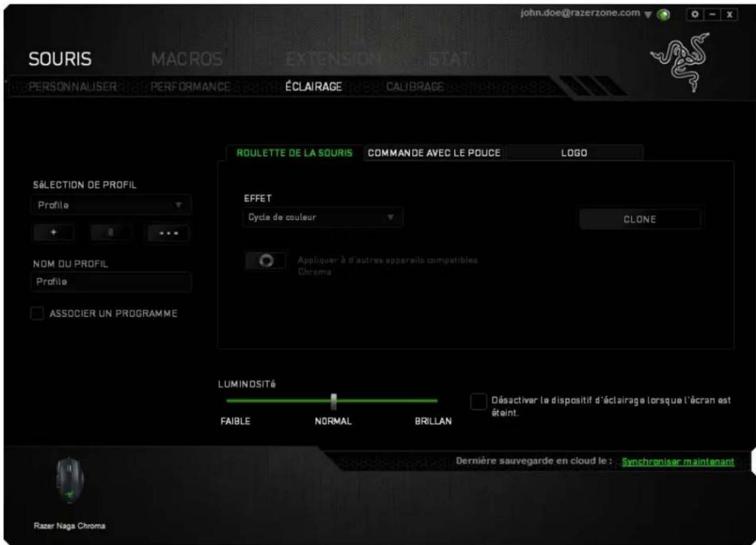The height and width of the screenshot is (545, 756).
Task: Open more profile options (three dots)
Action: tap(168, 233)
